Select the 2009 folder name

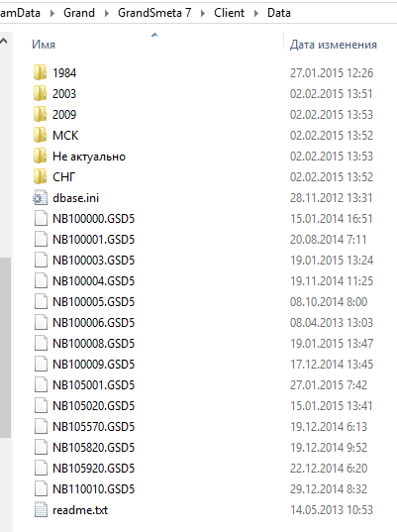click(64, 114)
